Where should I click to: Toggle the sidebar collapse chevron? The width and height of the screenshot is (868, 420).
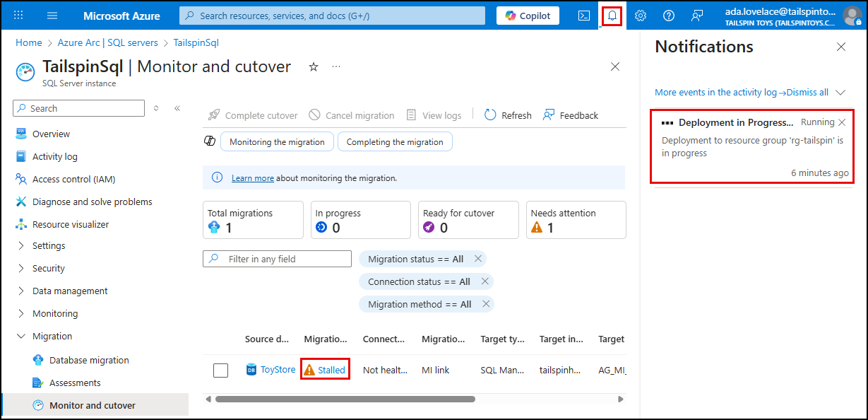178,108
